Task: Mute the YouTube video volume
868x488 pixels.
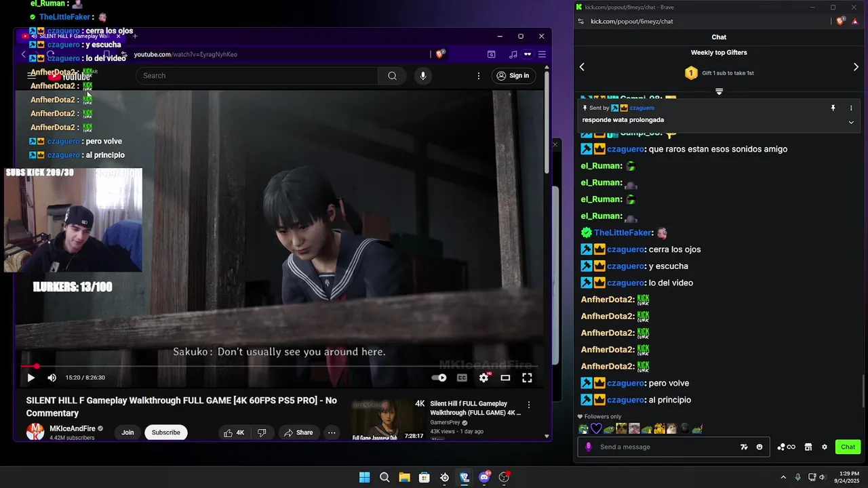Action: point(52,378)
